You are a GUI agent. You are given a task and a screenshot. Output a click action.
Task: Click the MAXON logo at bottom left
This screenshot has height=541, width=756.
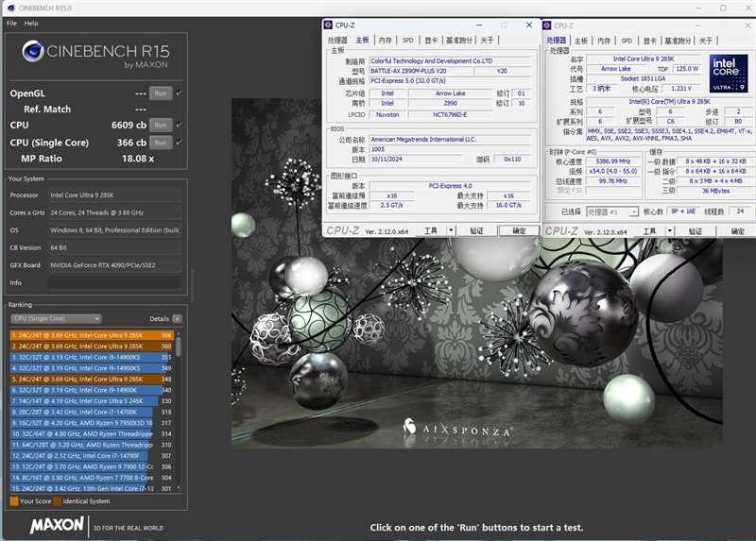pos(57,526)
